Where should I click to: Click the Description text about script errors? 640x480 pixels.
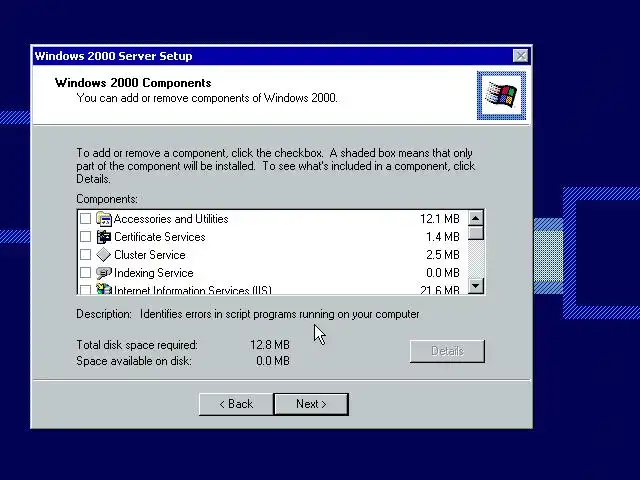pos(280,314)
